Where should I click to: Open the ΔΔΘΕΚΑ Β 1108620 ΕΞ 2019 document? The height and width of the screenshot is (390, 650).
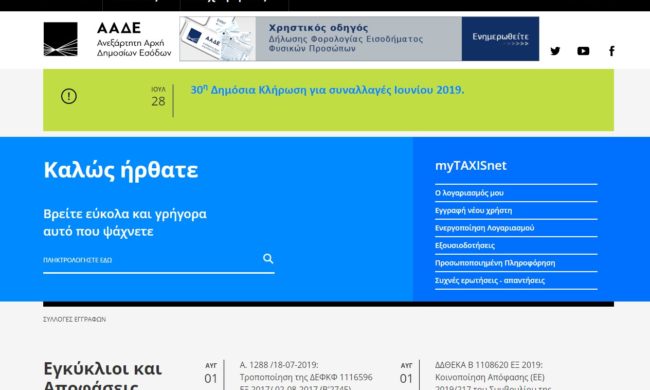[493, 376]
